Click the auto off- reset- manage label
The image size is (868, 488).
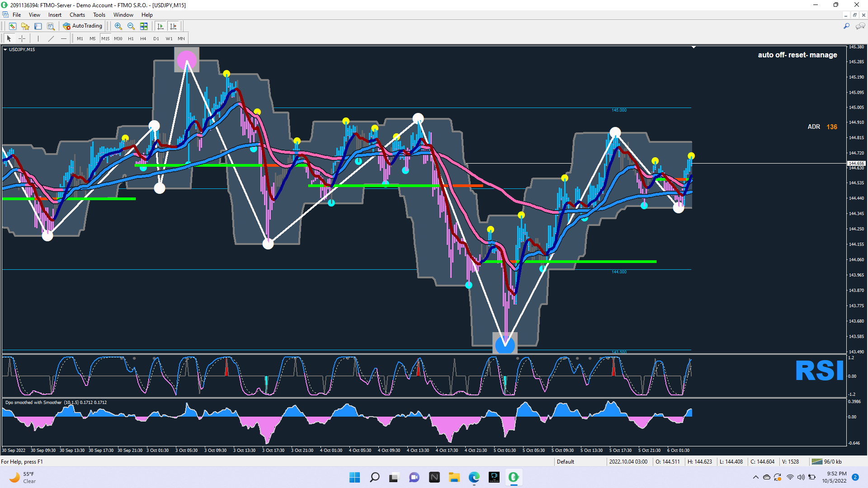pos(797,55)
